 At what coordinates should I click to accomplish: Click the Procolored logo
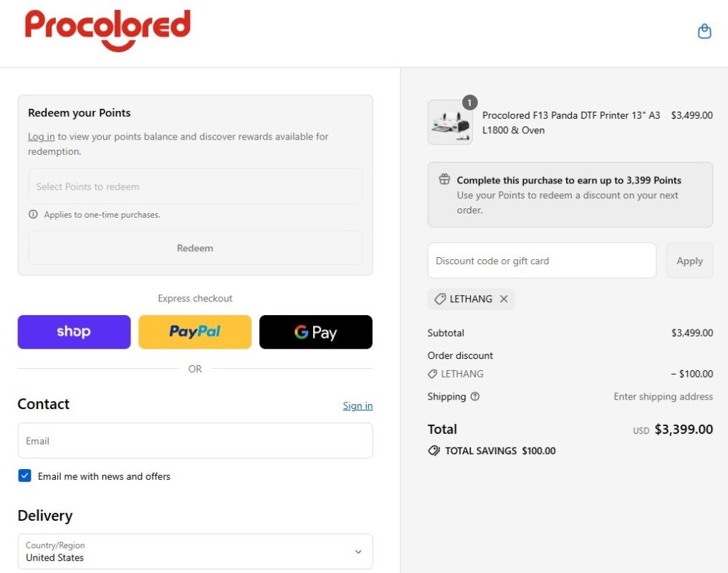pyautogui.click(x=107, y=29)
